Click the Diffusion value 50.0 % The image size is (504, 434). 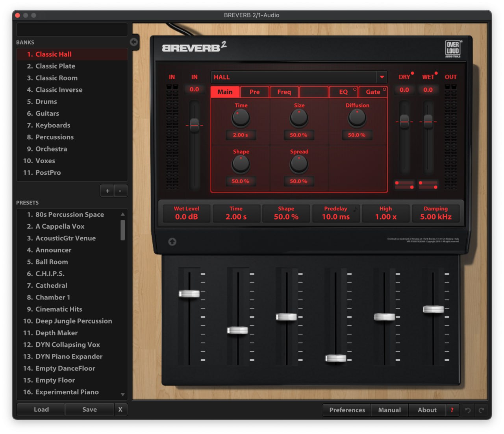click(x=357, y=135)
